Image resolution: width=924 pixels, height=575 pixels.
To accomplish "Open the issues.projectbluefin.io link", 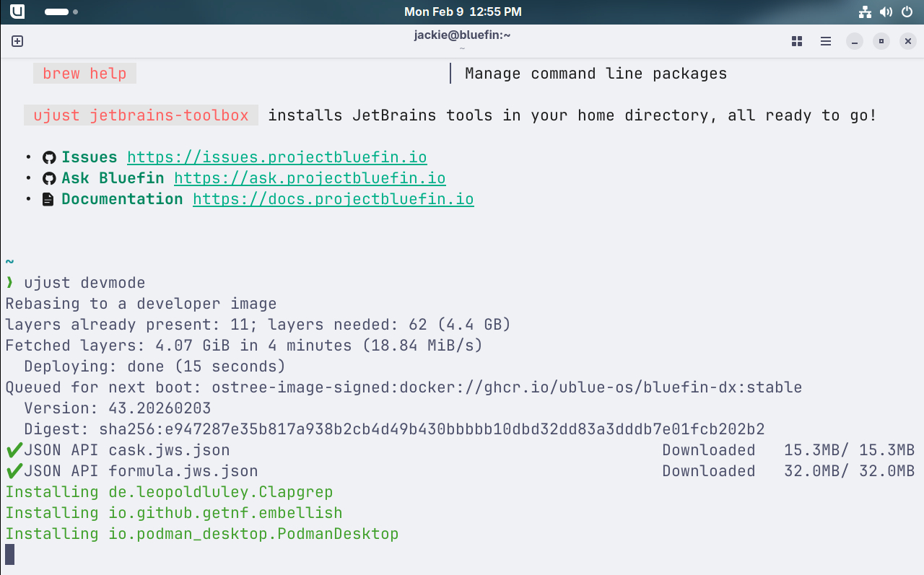I will point(276,157).
